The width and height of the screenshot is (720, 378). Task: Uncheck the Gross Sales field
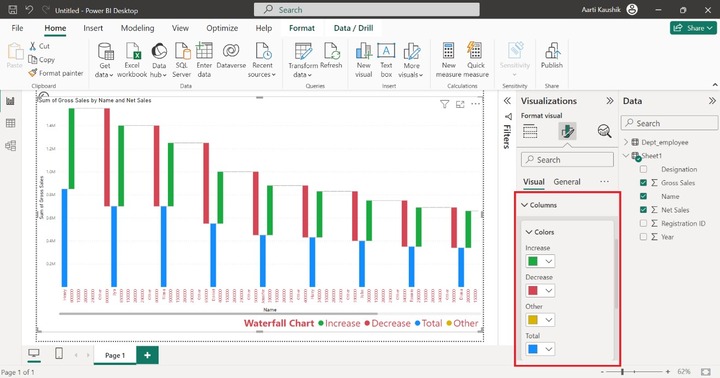pyautogui.click(x=643, y=183)
